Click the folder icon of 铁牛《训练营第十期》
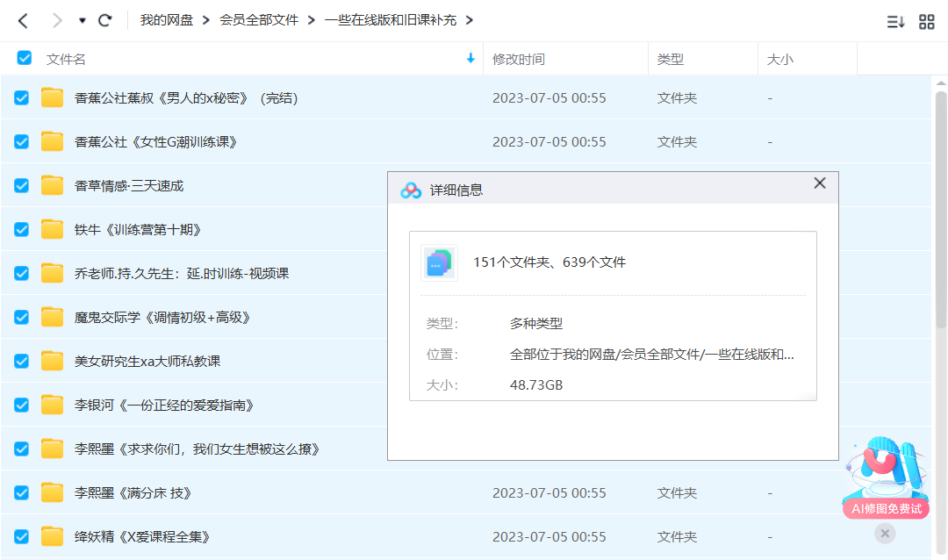This screenshot has height=560, width=948. 53,230
